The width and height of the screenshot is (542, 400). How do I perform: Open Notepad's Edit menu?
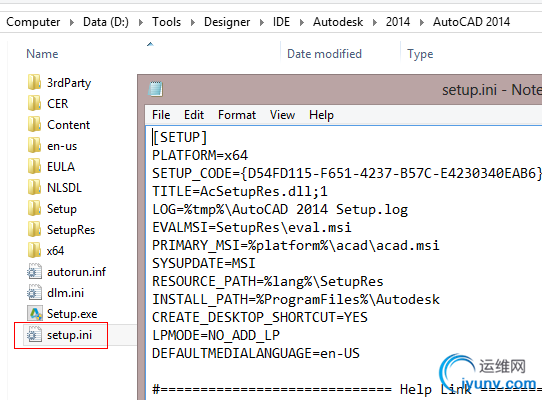coord(194,115)
